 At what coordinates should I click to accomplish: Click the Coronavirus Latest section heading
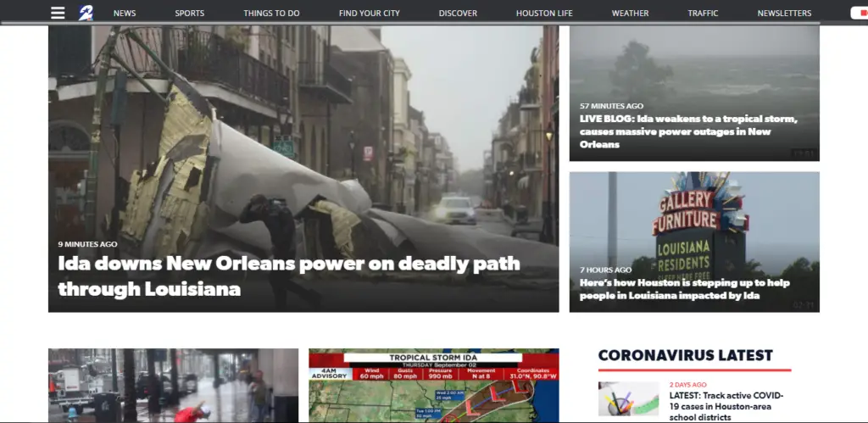coord(685,355)
